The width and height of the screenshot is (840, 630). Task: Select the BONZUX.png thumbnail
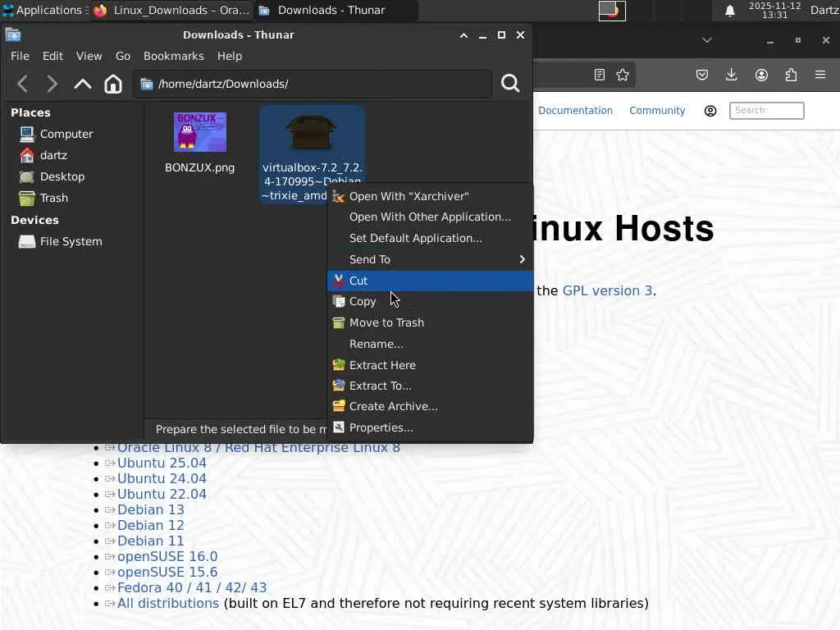click(x=200, y=132)
